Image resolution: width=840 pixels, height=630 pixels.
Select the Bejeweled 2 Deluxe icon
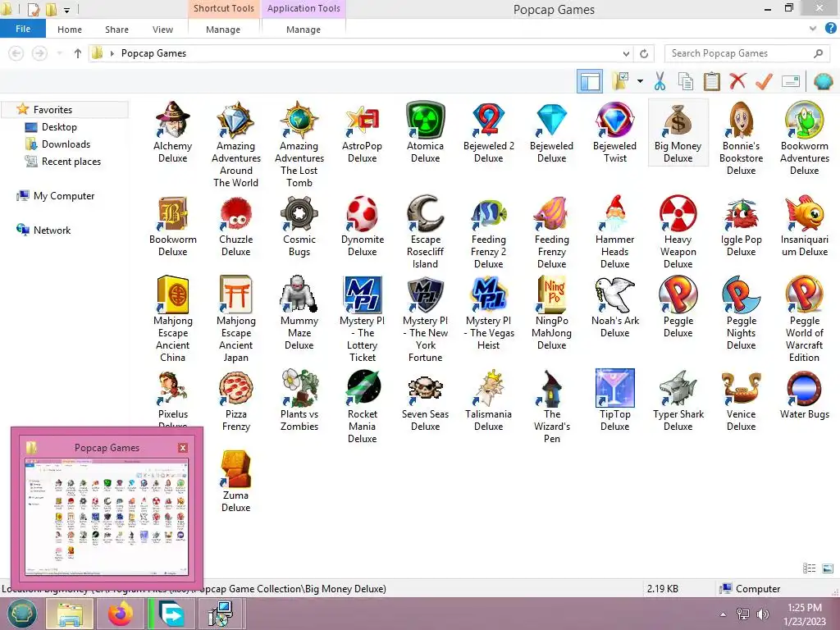pyautogui.click(x=489, y=119)
